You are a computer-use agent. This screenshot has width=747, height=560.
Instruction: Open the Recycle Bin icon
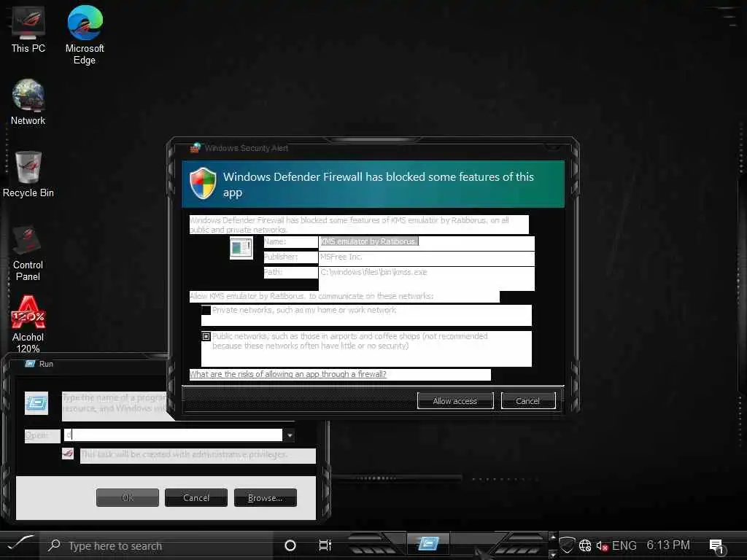pos(28,174)
